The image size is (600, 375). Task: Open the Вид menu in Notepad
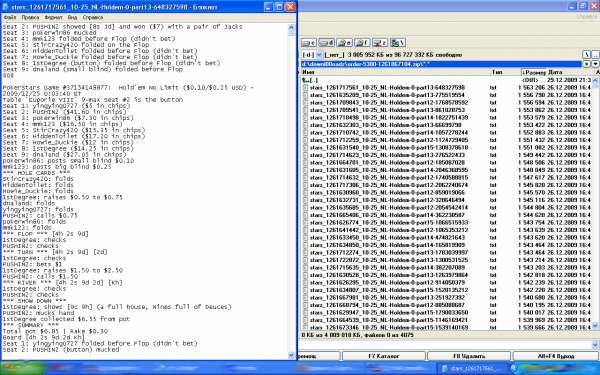(x=72, y=17)
